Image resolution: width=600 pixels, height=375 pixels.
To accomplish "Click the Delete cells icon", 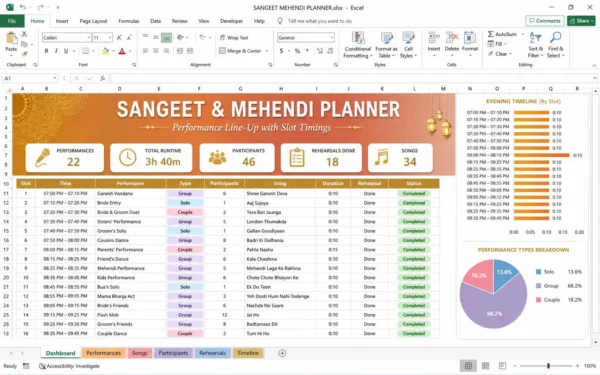I will click(452, 38).
